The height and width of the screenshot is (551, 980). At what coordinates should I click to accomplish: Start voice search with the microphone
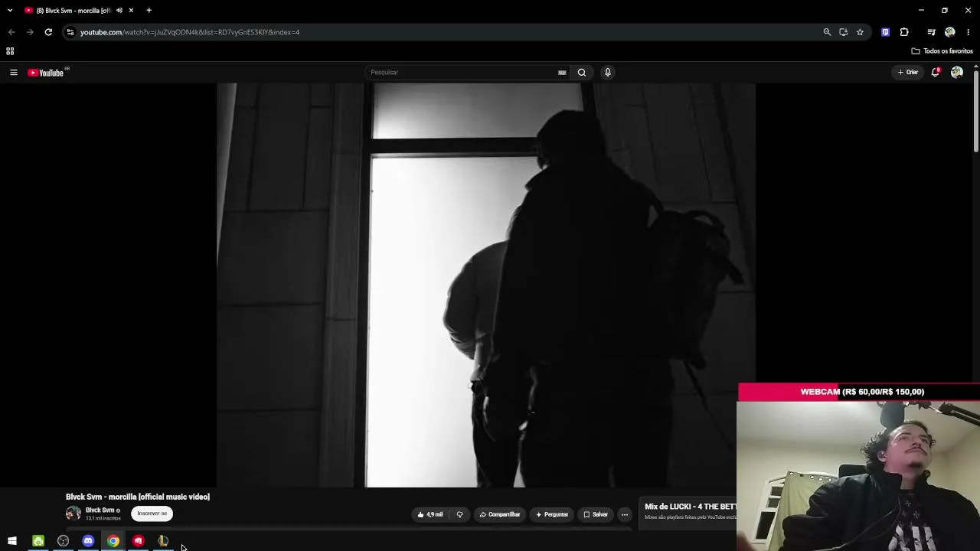(608, 73)
